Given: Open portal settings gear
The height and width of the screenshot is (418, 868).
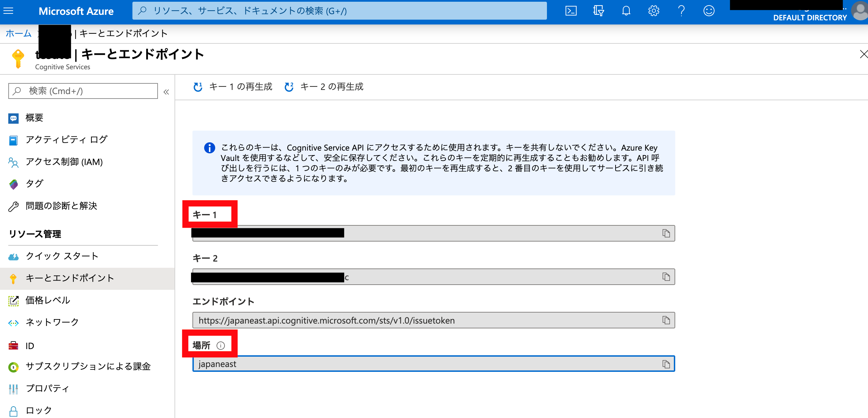Looking at the screenshot, I should click(654, 11).
